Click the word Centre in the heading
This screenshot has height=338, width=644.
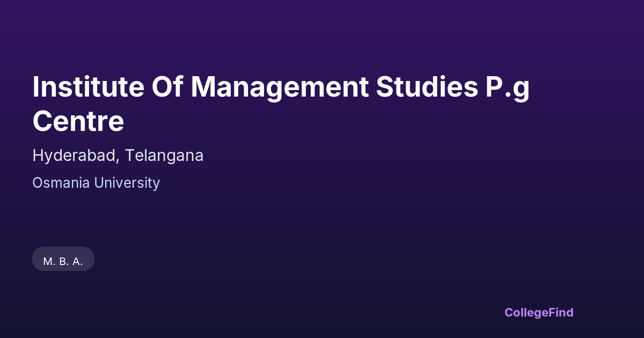pos(78,121)
